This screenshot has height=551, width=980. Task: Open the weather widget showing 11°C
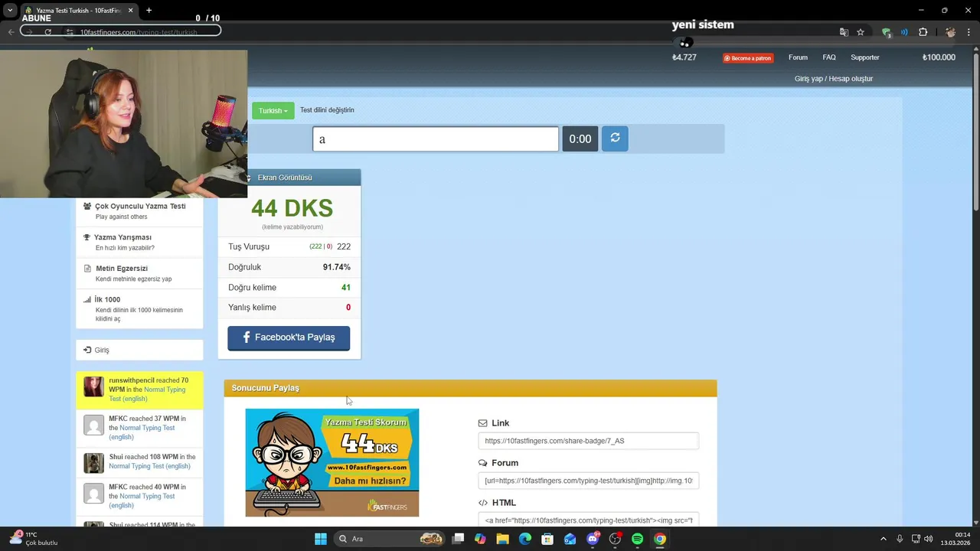[x=34, y=539]
